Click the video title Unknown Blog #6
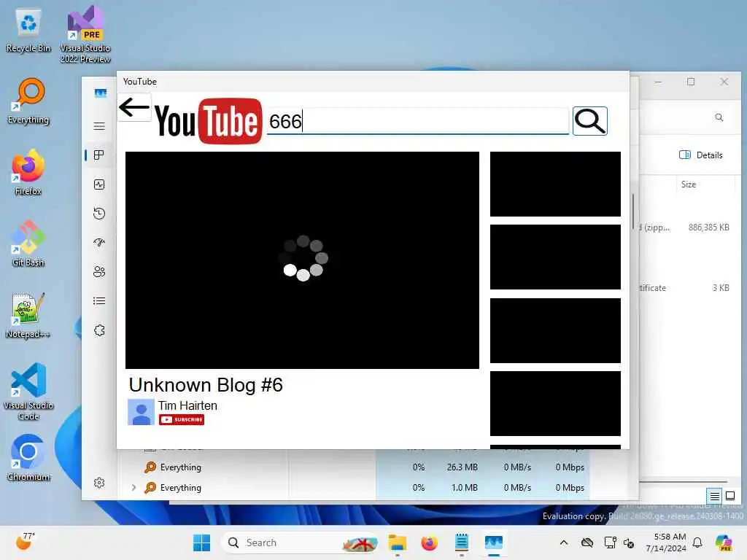 tap(206, 385)
